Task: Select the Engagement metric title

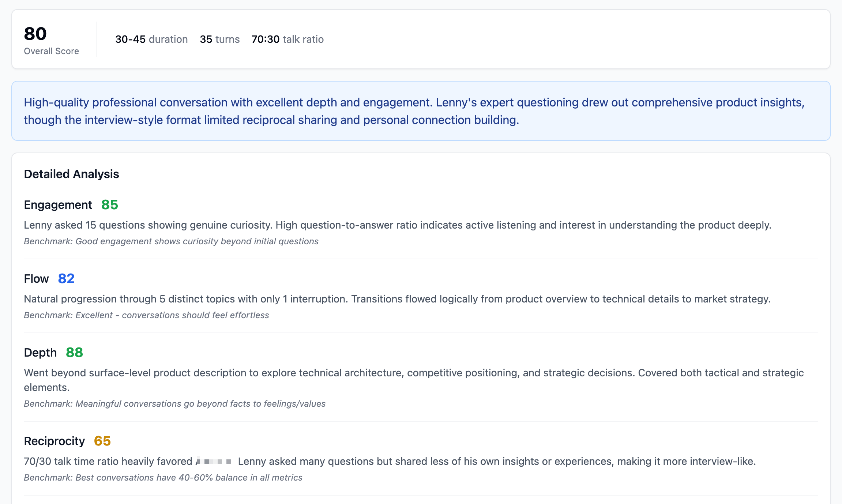Action: click(58, 205)
